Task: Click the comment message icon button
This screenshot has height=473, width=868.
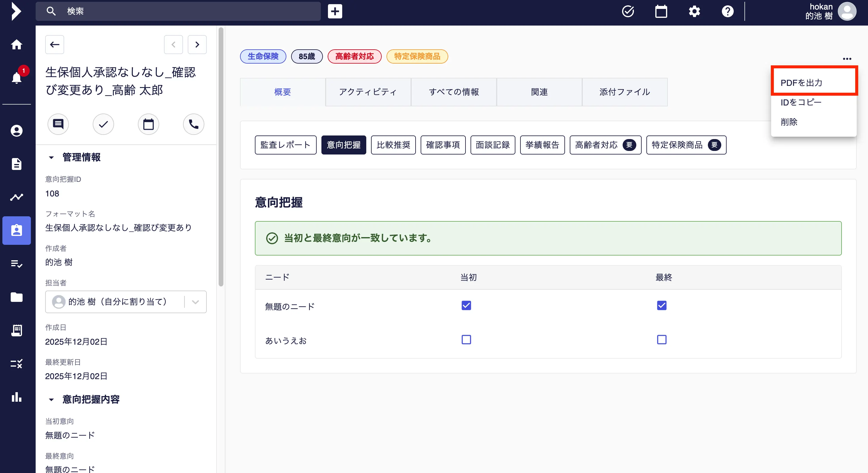Action: pos(58,124)
